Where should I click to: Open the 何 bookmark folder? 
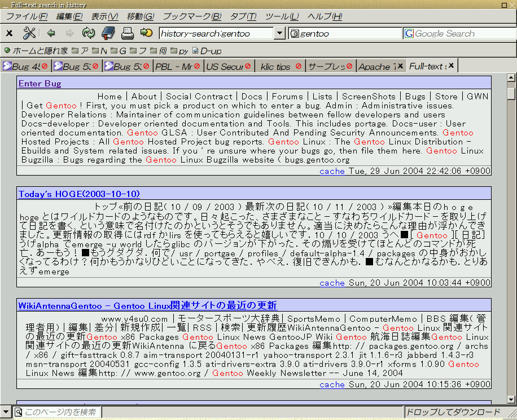pyautogui.click(x=158, y=51)
